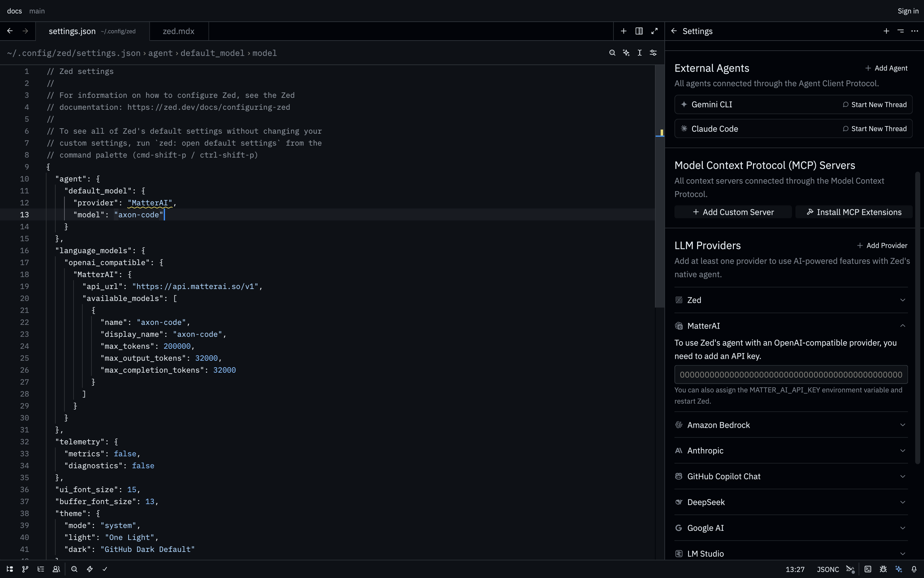
Task: Open the project panel icon in status bar
Action: click(x=10, y=569)
